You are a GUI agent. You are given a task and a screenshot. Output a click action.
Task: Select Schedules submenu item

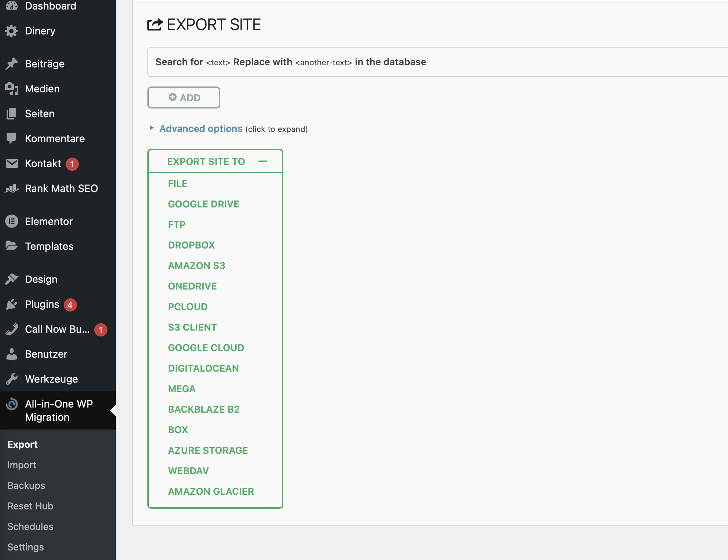point(30,527)
